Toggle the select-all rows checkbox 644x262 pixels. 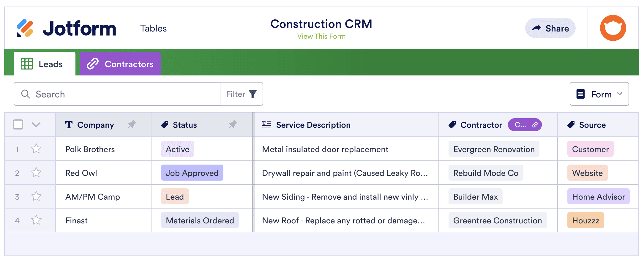click(x=18, y=124)
